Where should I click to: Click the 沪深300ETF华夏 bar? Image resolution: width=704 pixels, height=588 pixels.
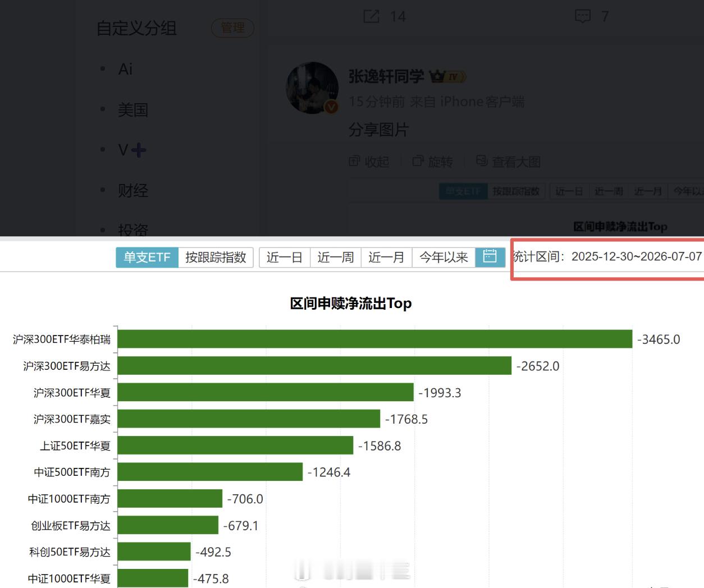pyautogui.click(x=266, y=392)
